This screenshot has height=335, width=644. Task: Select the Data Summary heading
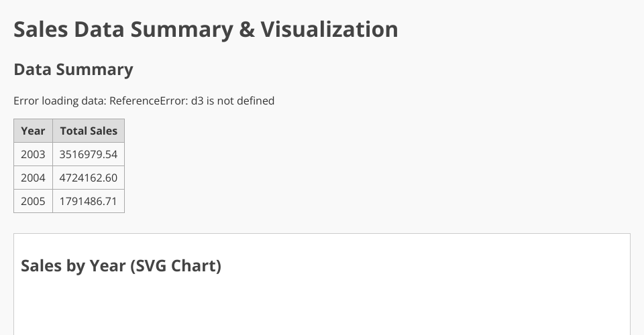pos(73,70)
